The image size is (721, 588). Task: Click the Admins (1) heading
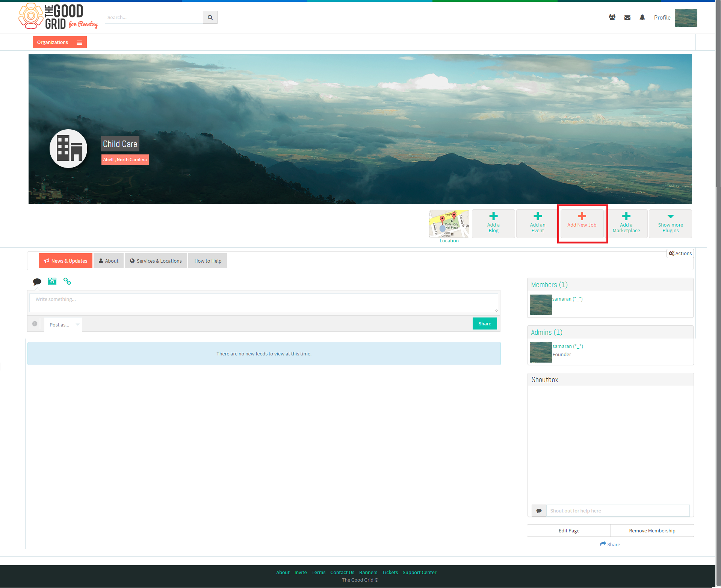pyautogui.click(x=547, y=332)
